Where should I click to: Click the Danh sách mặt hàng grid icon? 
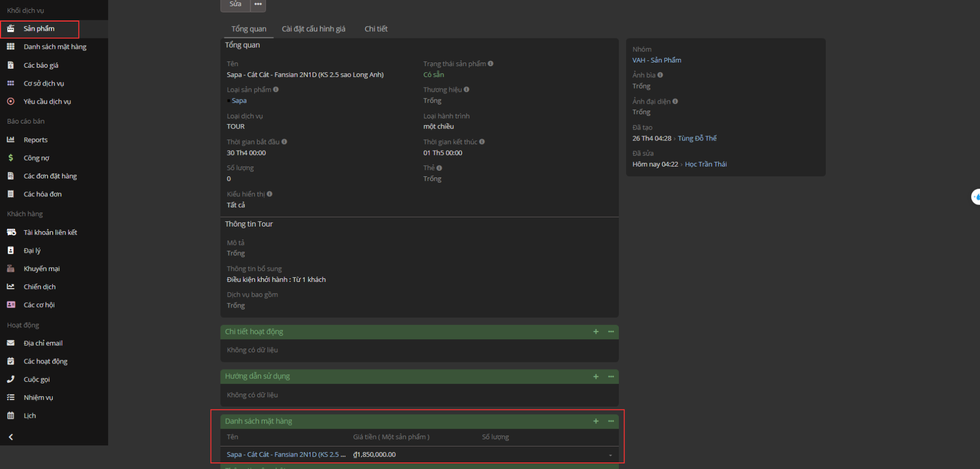coord(11,47)
